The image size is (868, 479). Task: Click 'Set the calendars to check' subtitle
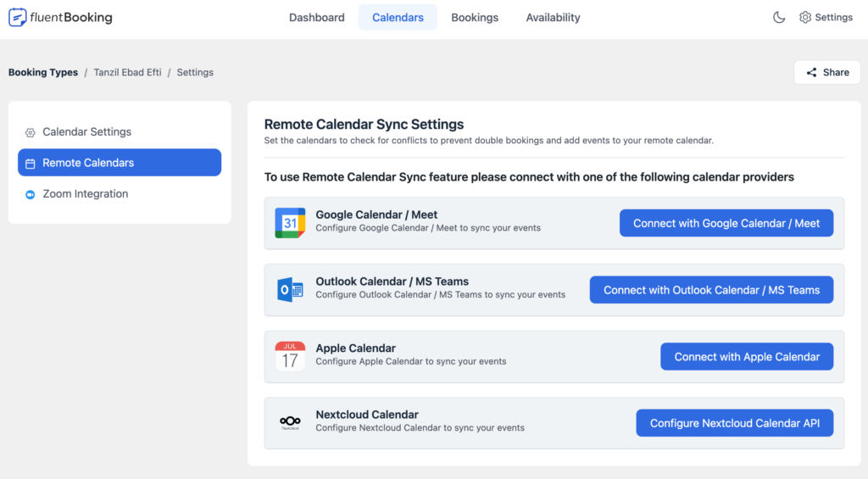click(489, 141)
